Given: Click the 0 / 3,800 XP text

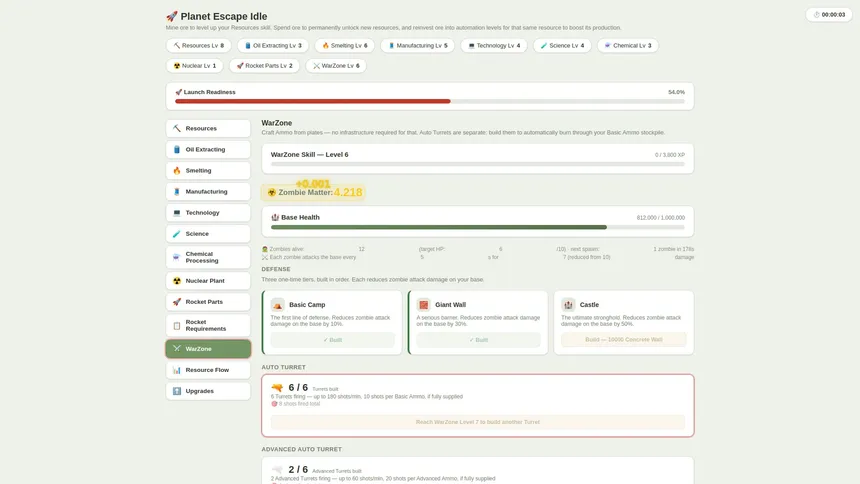Looking at the screenshot, I should pos(670,155).
